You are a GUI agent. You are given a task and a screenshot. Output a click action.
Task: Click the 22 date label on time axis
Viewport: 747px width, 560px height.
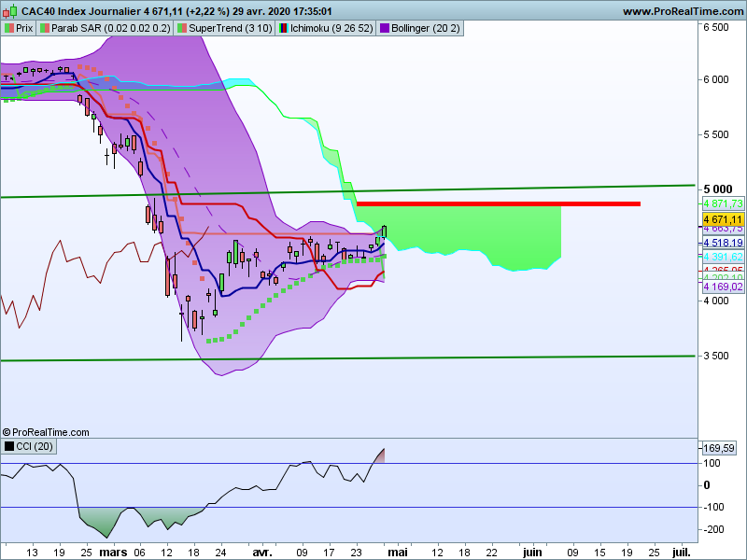(x=492, y=553)
